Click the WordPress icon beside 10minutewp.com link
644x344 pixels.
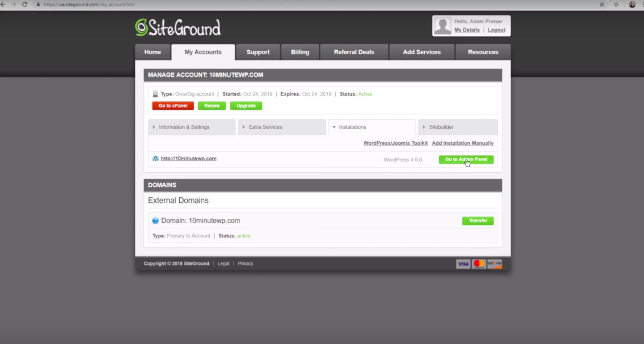click(x=156, y=159)
